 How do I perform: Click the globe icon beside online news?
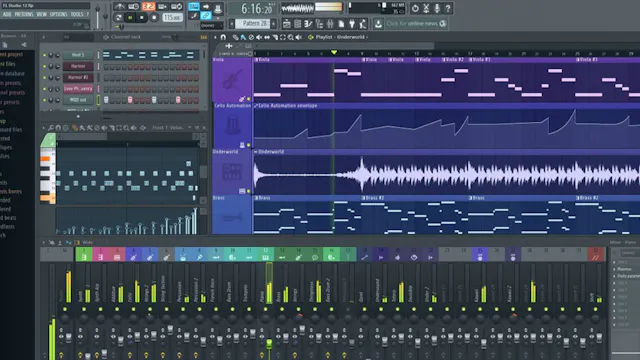tap(443, 24)
